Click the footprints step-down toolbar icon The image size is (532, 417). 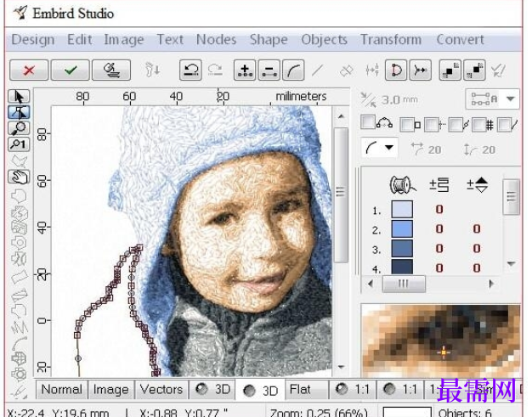[x=152, y=70]
